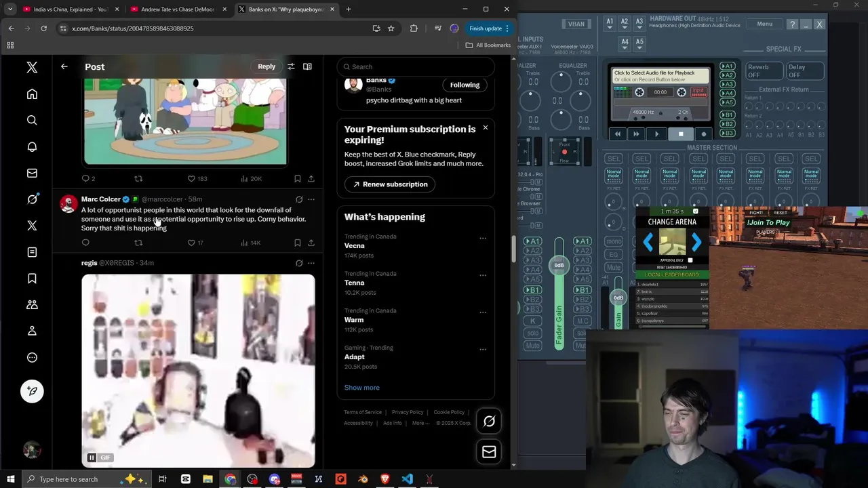Bookmark Marc Colcer's reply
This screenshot has width=868, height=488.
(x=297, y=243)
